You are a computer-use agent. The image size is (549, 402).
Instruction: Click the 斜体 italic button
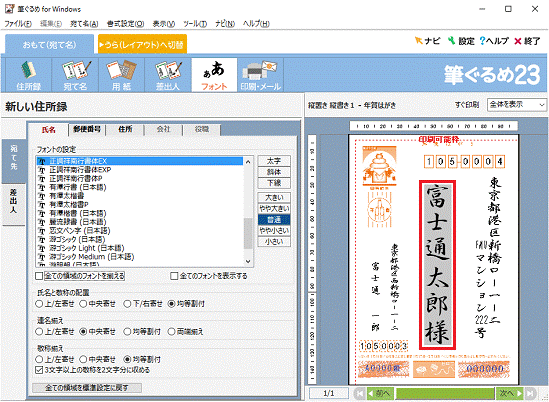(x=274, y=172)
